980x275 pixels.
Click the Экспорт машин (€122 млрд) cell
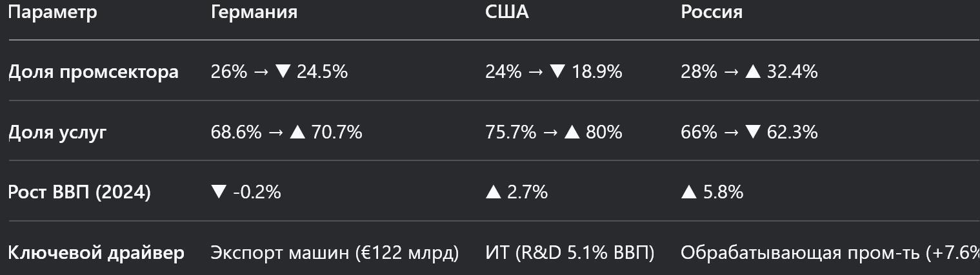point(335,252)
